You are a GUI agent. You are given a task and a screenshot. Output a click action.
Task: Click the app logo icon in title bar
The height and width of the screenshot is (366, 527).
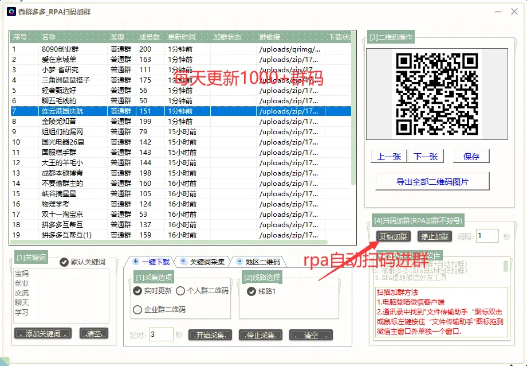pos(11,12)
